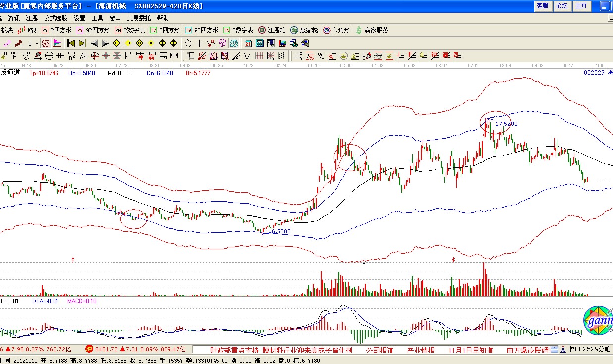Click the pink flag chart icon
Image resolution: width=613 pixels, height=364 pixels.
click(56, 43)
